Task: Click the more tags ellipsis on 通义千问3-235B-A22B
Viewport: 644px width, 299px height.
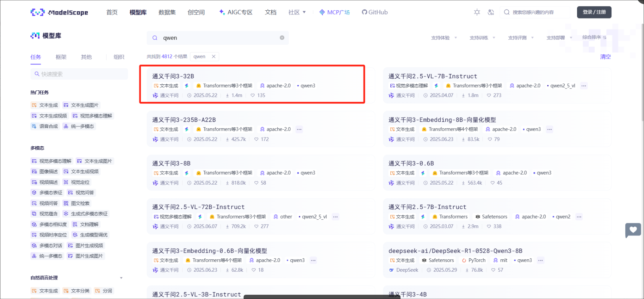Action: tap(299, 129)
